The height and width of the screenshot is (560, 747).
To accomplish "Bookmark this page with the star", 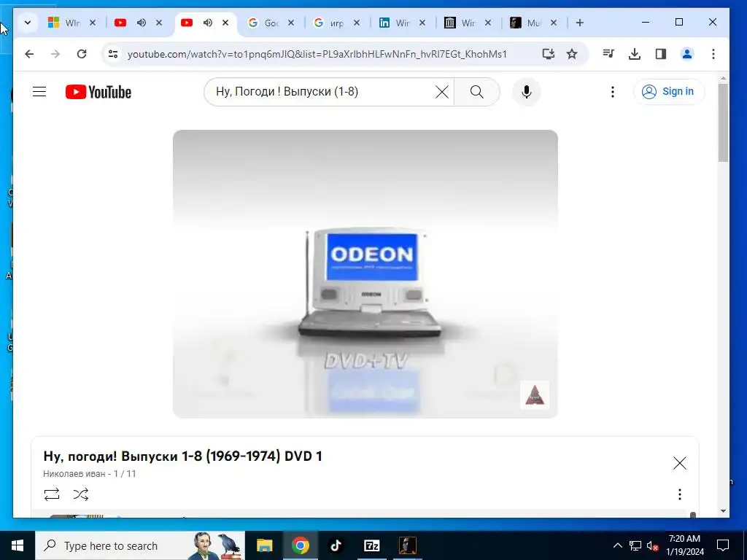I will coord(572,54).
